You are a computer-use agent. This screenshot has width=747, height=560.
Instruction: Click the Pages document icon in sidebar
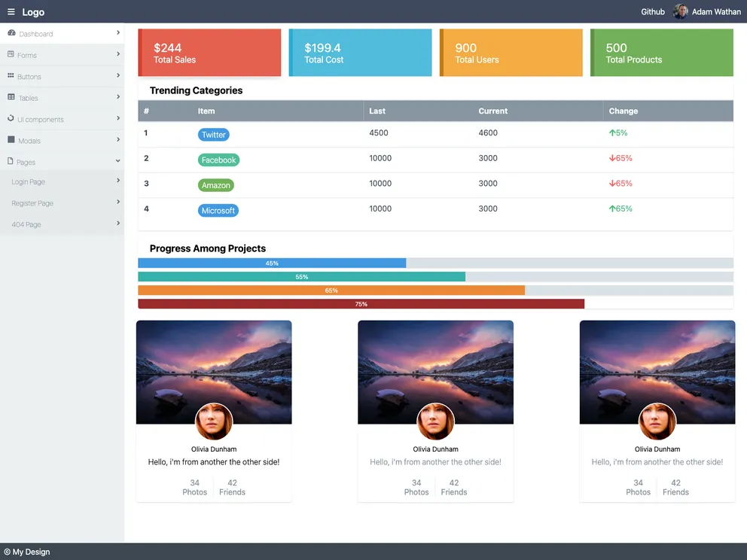pyautogui.click(x=11, y=161)
